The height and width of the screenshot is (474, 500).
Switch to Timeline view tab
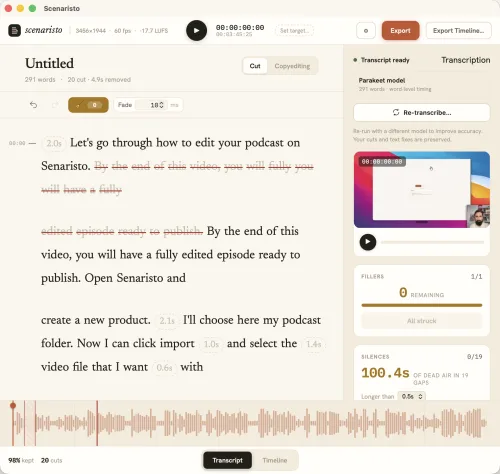point(275,460)
